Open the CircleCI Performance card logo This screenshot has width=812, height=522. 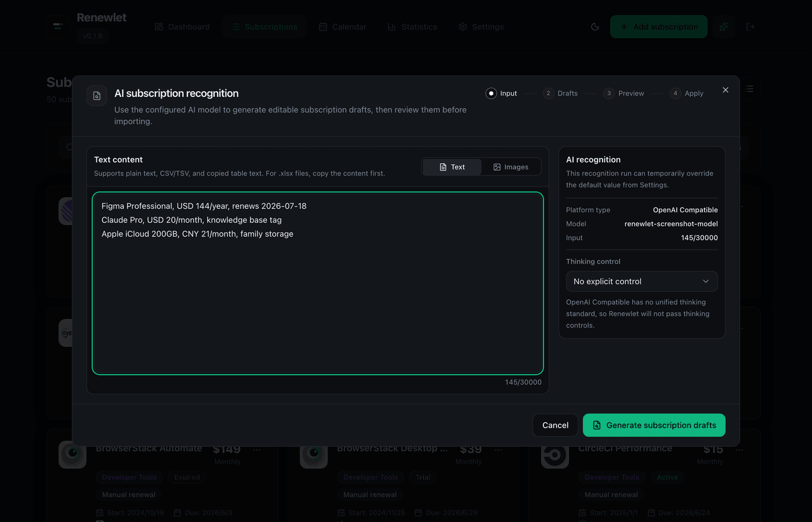(555, 454)
